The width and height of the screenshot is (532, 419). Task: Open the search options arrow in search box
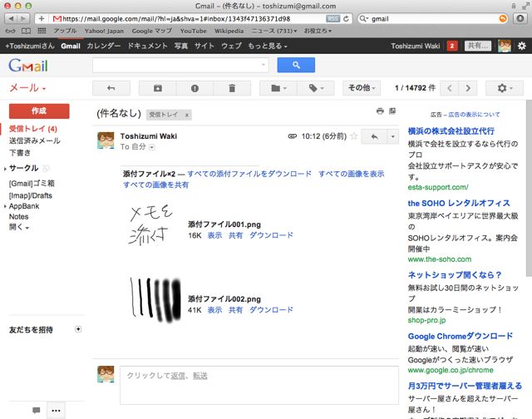pyautogui.click(x=264, y=65)
